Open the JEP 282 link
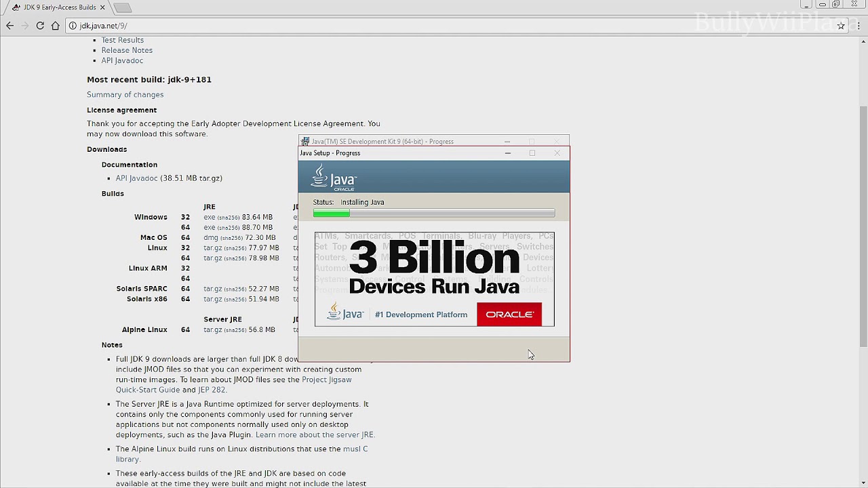Image resolution: width=868 pixels, height=488 pixels. pos(212,390)
